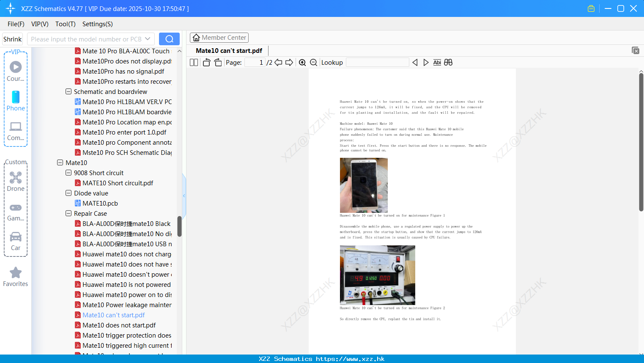The width and height of the screenshot is (644, 363).
Task: Click the Shrink button
Action: tap(13, 39)
